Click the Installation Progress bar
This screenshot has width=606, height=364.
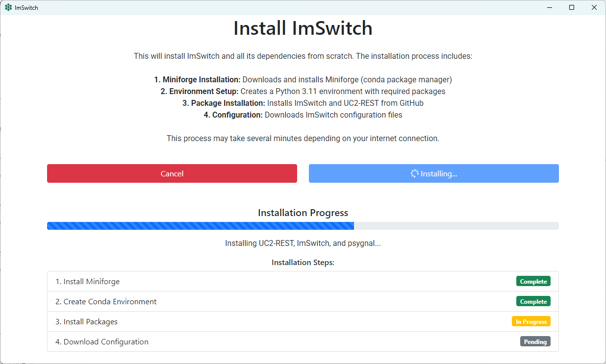pyautogui.click(x=303, y=226)
